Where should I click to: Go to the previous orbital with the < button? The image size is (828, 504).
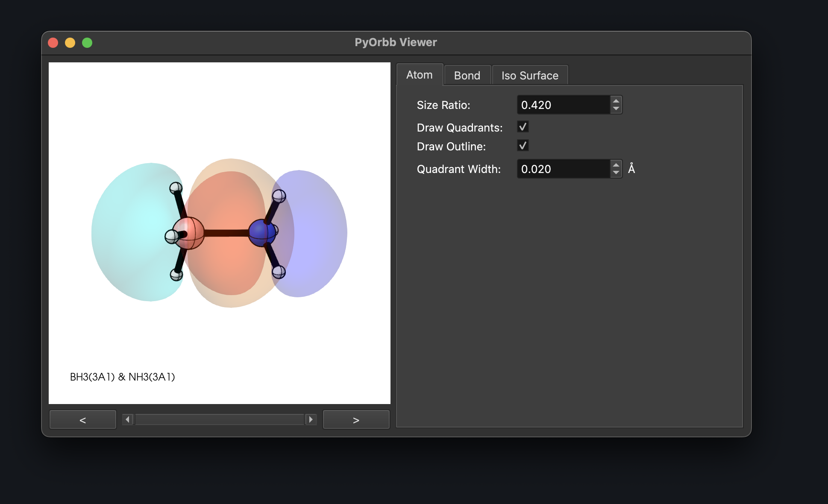click(x=83, y=420)
